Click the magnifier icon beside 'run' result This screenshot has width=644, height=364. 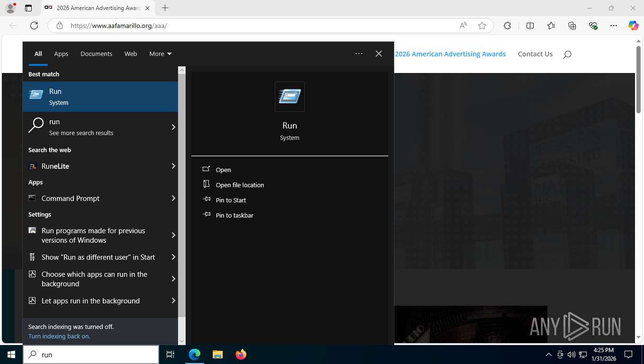(36, 126)
